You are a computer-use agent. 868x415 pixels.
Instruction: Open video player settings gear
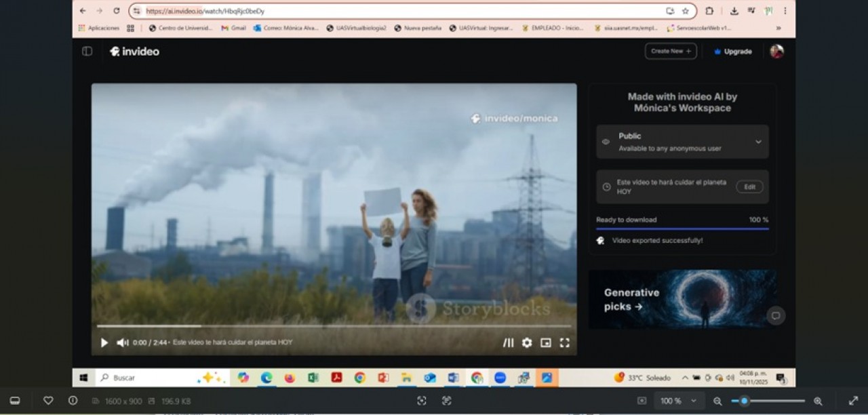click(x=527, y=343)
